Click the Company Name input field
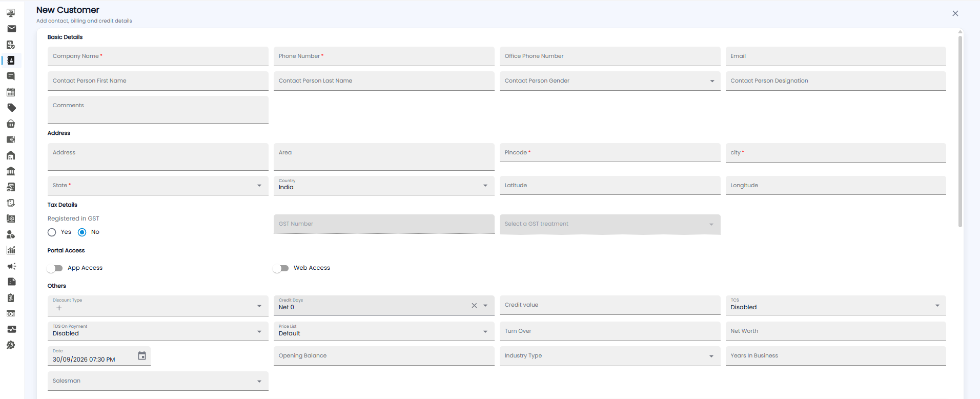 click(158, 56)
